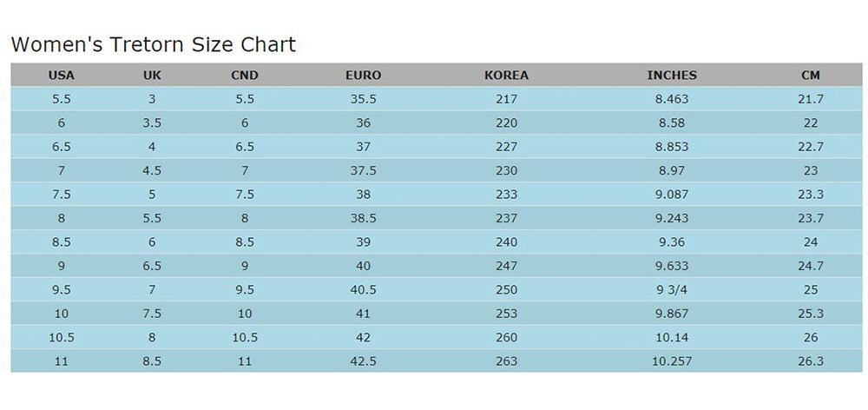The height and width of the screenshot is (410, 868).
Task: Click the 10.257 inches cell
Action: click(x=672, y=360)
